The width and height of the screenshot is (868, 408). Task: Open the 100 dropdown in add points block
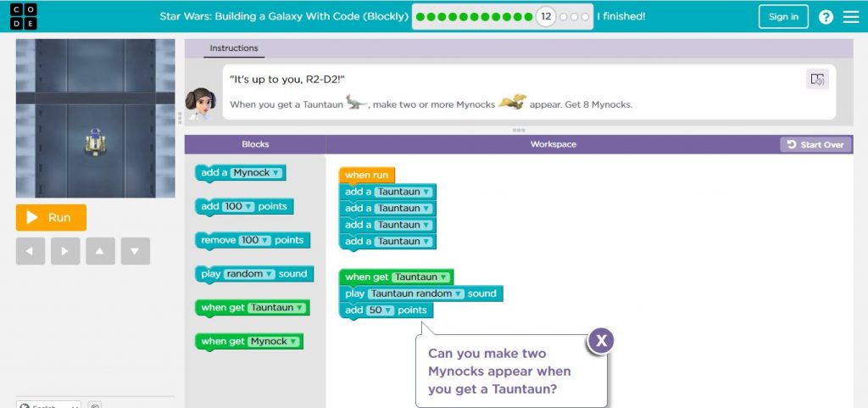[238, 206]
